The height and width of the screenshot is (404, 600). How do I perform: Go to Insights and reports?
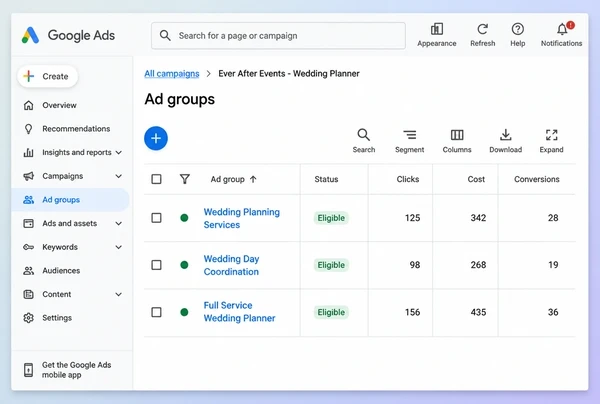(77, 152)
